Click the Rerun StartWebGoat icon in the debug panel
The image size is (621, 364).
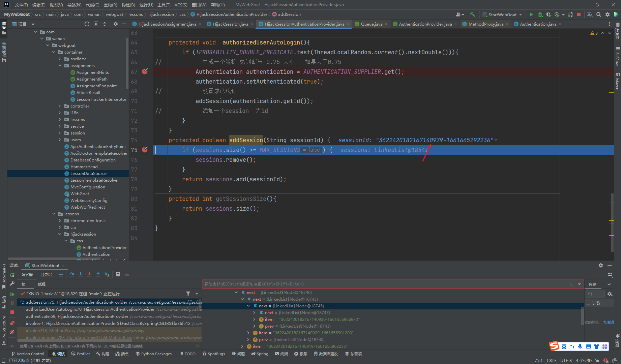pyautogui.click(x=12, y=275)
